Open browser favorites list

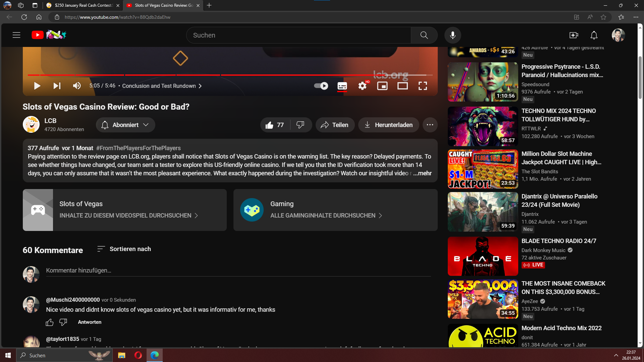click(x=621, y=17)
